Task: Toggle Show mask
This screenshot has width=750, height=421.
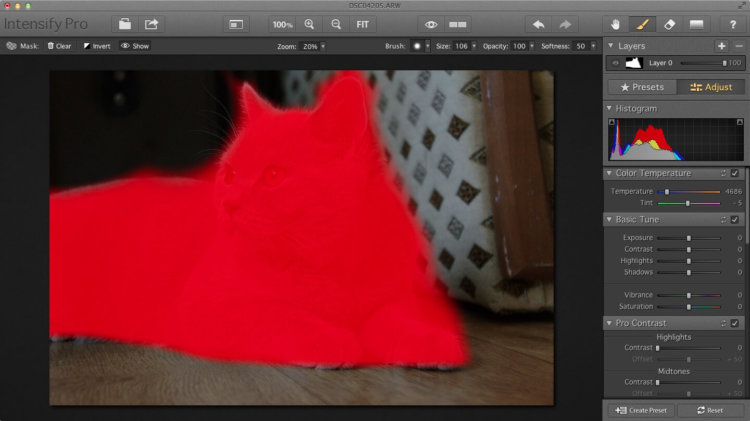Action: [135, 46]
